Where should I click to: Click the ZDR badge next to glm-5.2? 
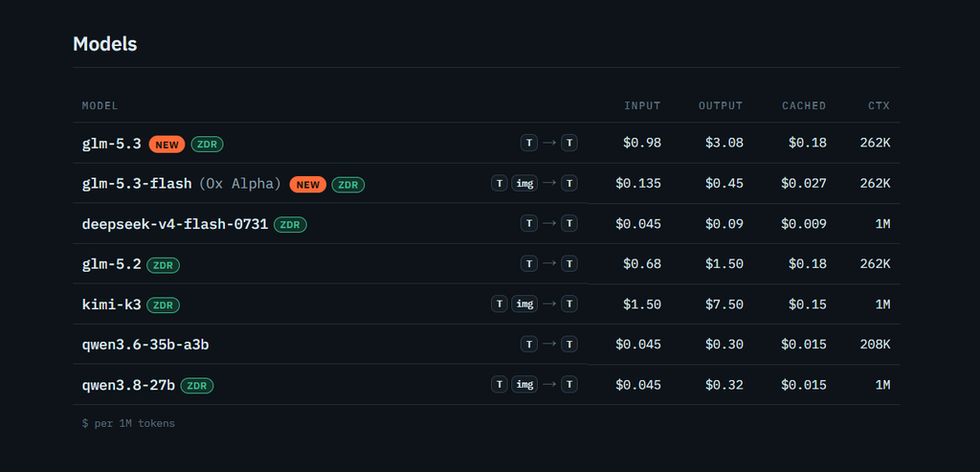[163, 265]
